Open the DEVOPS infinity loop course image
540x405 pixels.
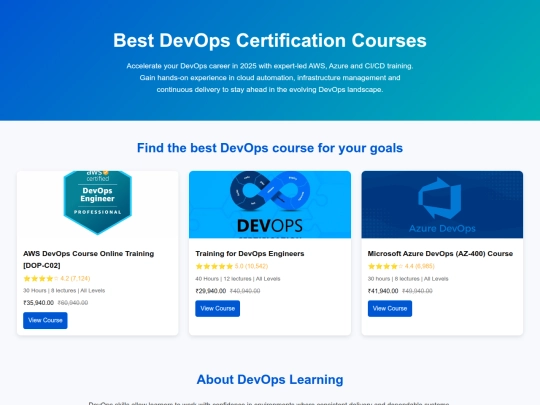[270, 204]
